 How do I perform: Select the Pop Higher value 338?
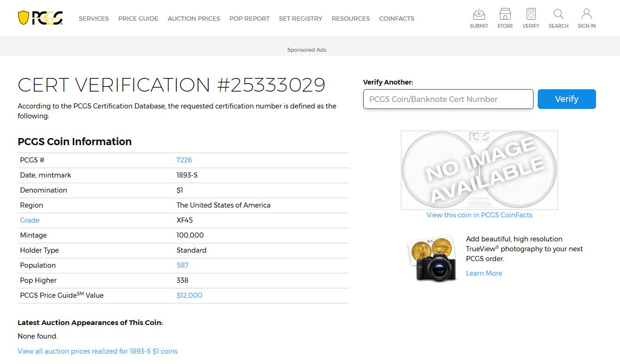(x=182, y=280)
